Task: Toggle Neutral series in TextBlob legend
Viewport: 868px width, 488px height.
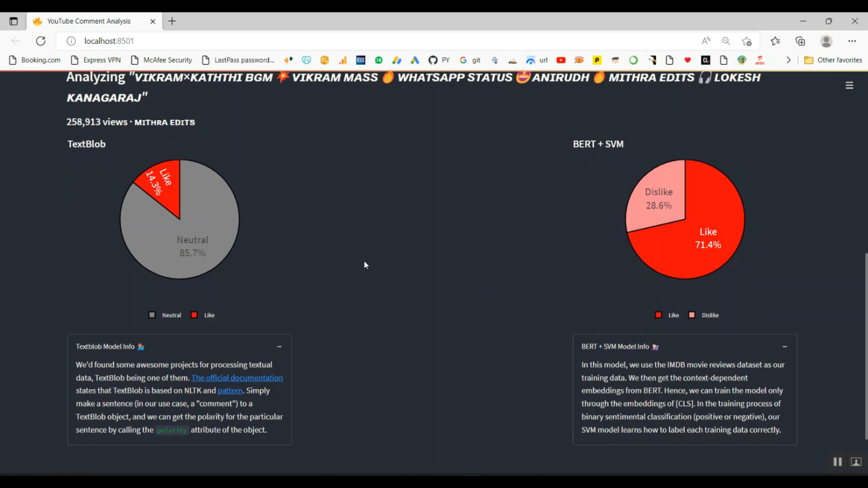Action: [x=165, y=315]
